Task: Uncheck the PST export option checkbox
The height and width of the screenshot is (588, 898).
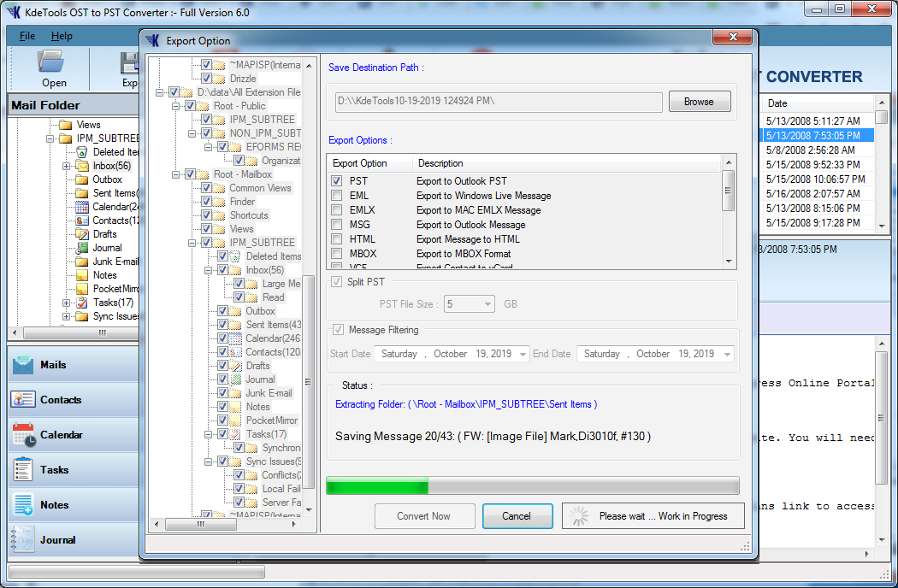Action: point(337,181)
